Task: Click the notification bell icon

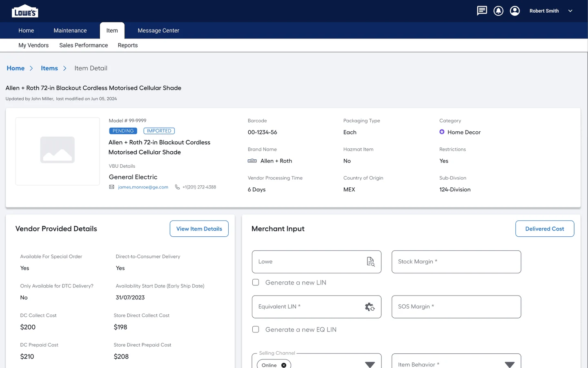Action: pyautogui.click(x=498, y=11)
